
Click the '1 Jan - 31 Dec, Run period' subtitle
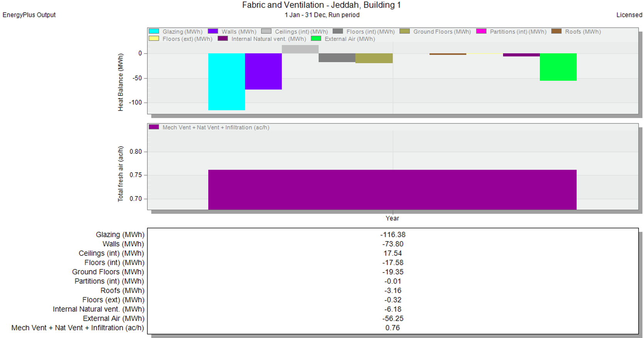(322, 15)
